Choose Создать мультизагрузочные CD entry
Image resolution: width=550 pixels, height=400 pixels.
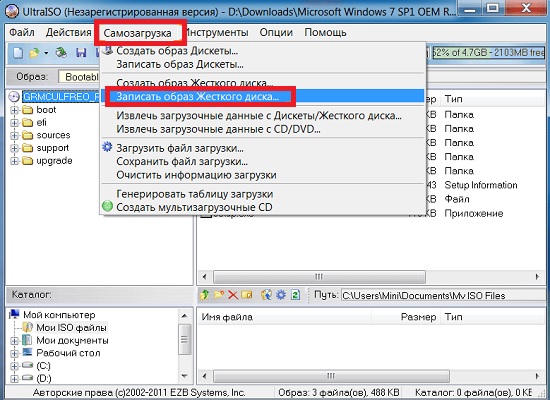pyautogui.click(x=263, y=207)
